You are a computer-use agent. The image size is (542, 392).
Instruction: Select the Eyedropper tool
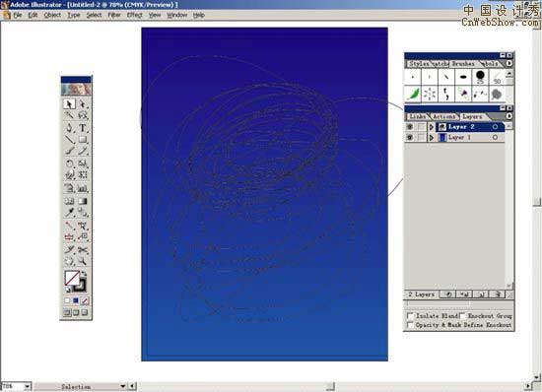69,213
